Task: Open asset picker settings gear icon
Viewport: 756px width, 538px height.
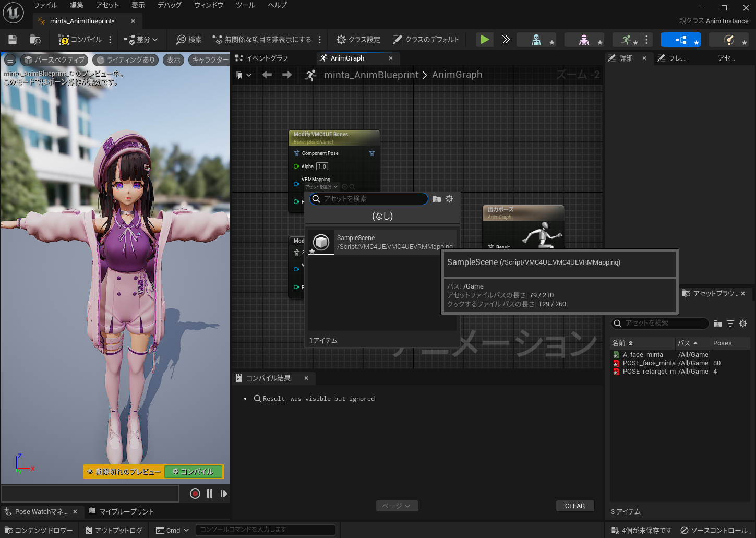Action: (x=449, y=199)
